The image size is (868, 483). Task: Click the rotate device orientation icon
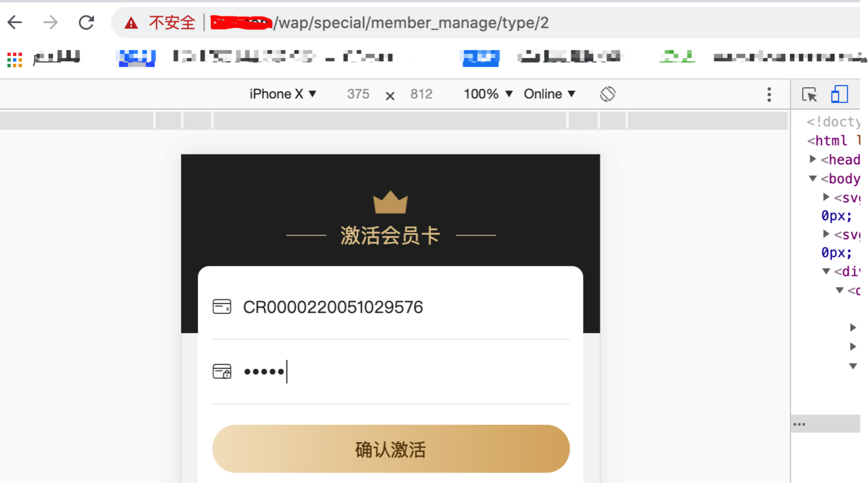[x=608, y=94]
